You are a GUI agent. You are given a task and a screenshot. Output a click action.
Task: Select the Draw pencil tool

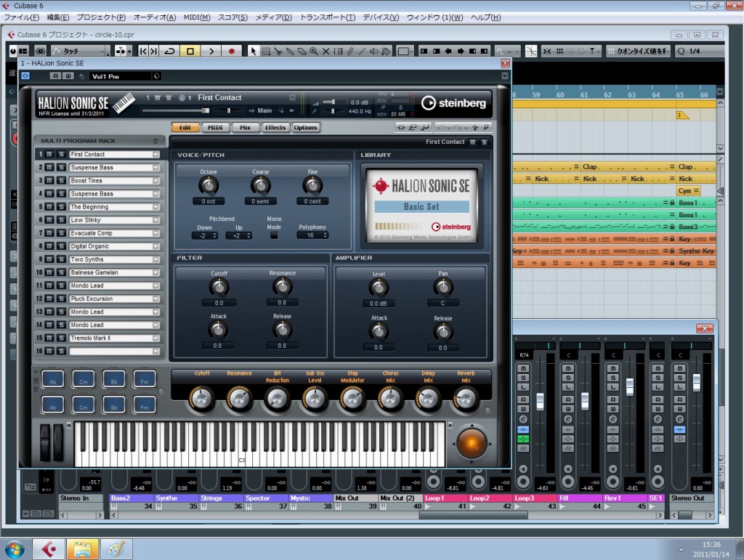click(x=350, y=52)
